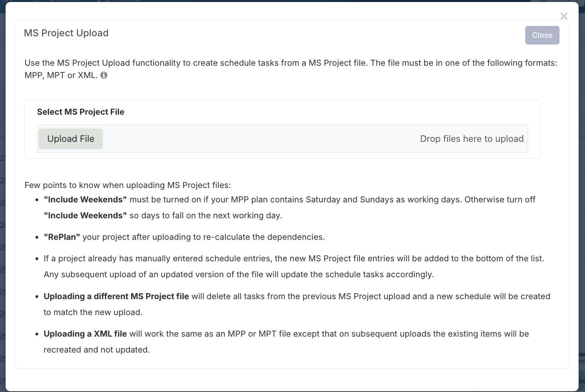Click the 'MS Project Upload' dialog title
The height and width of the screenshot is (392, 585).
(66, 33)
